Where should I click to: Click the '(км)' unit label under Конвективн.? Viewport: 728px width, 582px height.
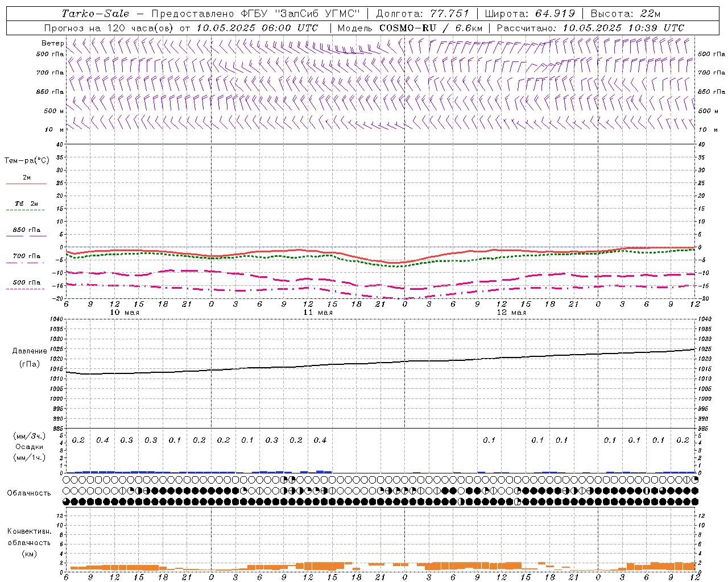point(29,554)
